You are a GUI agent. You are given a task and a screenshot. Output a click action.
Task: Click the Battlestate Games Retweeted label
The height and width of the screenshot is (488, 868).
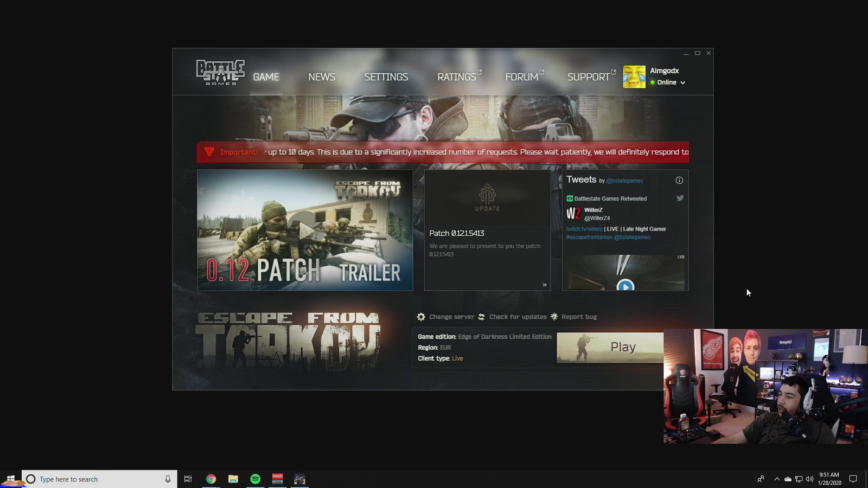tap(610, 198)
